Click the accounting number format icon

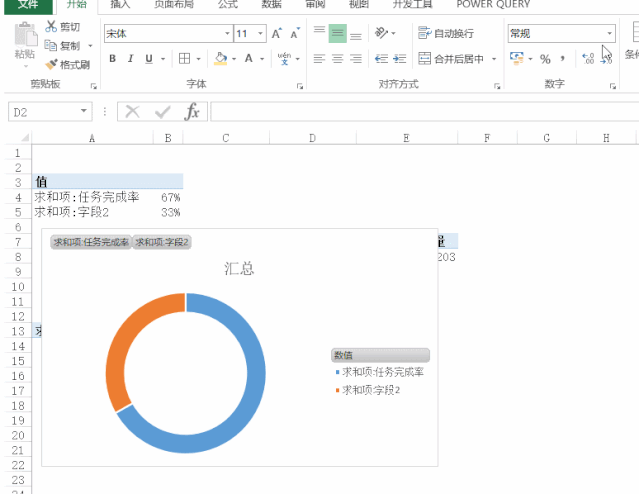coord(517,59)
